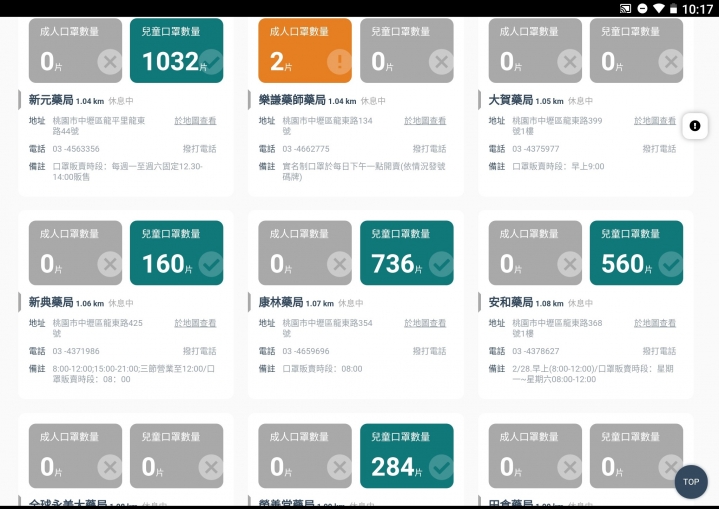The image size is (720, 509).
Task: Tap the 160 child mask count
Action: 163,264
